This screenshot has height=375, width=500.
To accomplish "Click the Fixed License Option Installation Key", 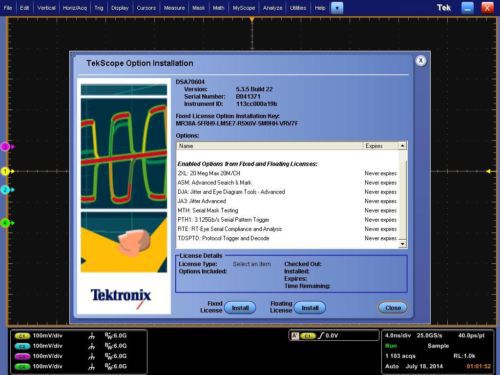I will point(237,124).
